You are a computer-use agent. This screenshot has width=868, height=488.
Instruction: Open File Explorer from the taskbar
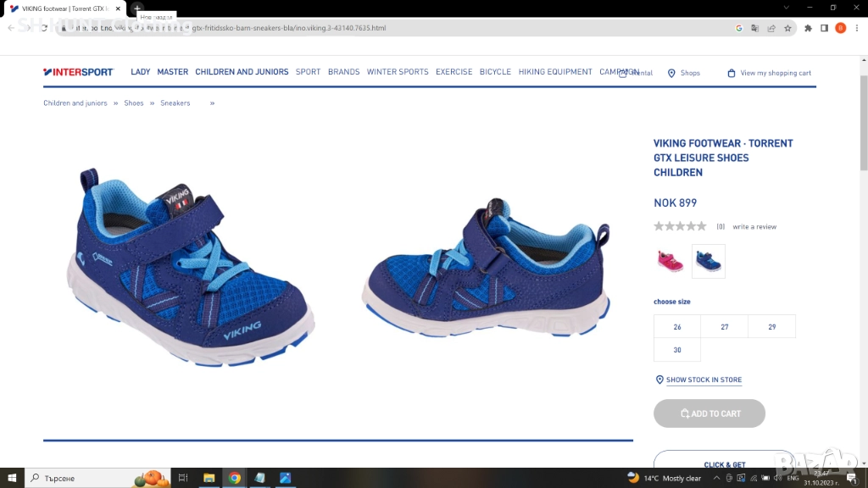coord(209,478)
